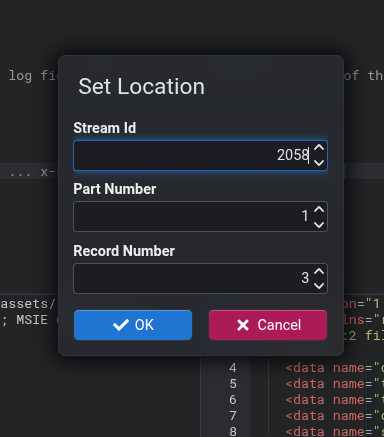
Task: Click the Set Location dialog title
Action: [141, 86]
